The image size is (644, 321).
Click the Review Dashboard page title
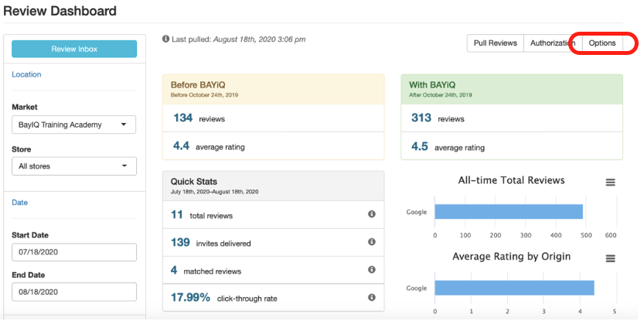pyautogui.click(x=60, y=11)
